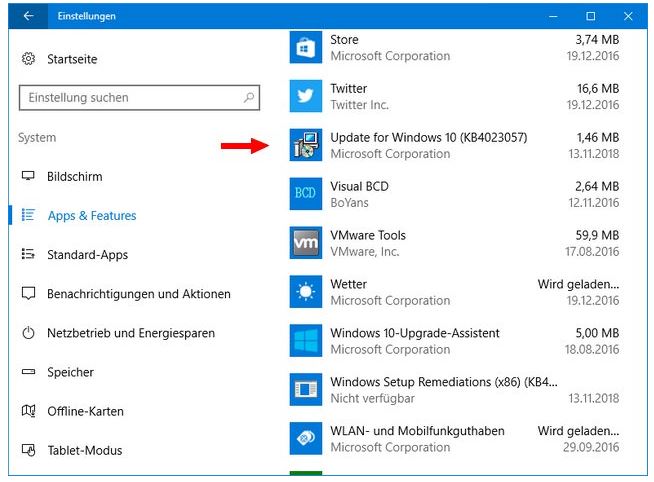Select WLAN- und Mobilfunkguthaben entry name
The image size is (654, 482).
pyautogui.click(x=418, y=431)
